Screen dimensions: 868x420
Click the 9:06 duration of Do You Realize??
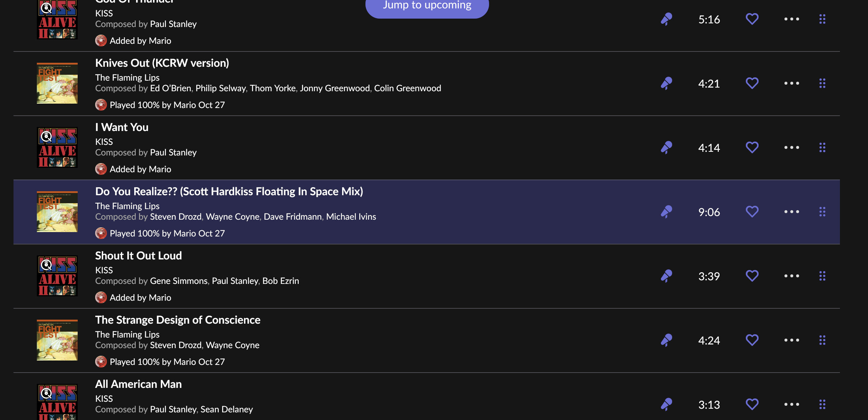click(709, 212)
